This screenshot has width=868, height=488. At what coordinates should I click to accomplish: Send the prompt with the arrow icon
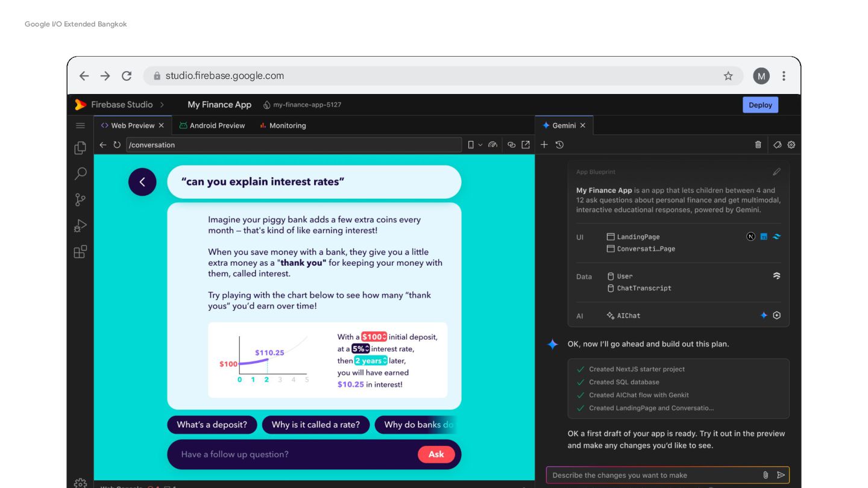[x=781, y=475]
